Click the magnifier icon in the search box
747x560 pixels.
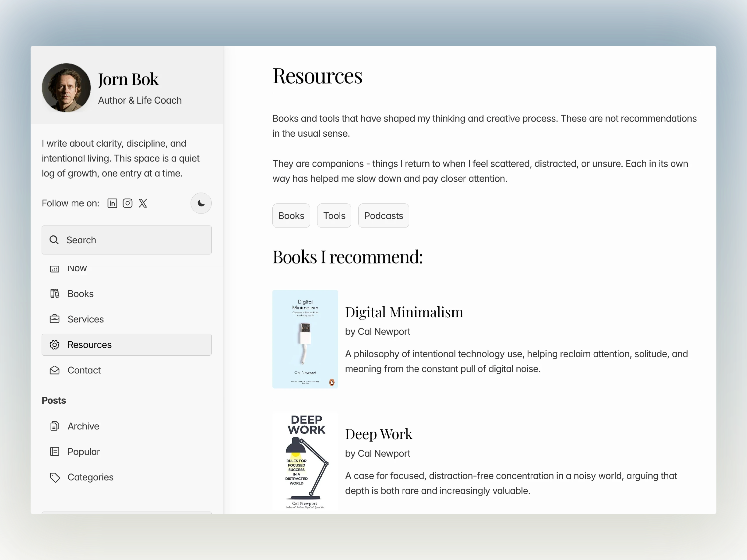tap(54, 240)
